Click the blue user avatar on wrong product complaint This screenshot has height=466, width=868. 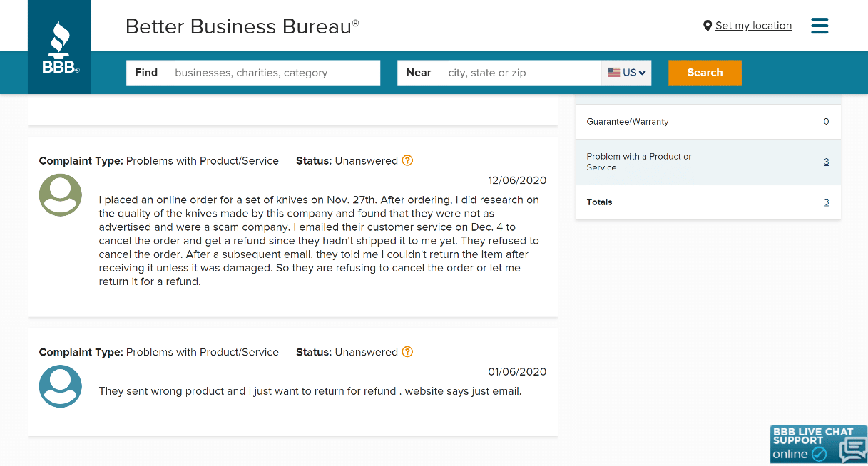point(61,385)
